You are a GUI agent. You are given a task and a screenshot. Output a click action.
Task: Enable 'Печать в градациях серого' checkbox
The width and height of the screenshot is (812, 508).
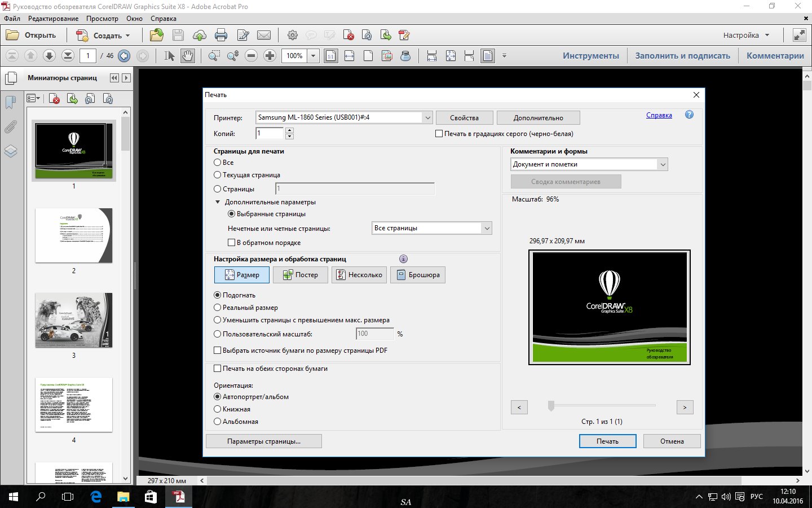click(x=439, y=134)
